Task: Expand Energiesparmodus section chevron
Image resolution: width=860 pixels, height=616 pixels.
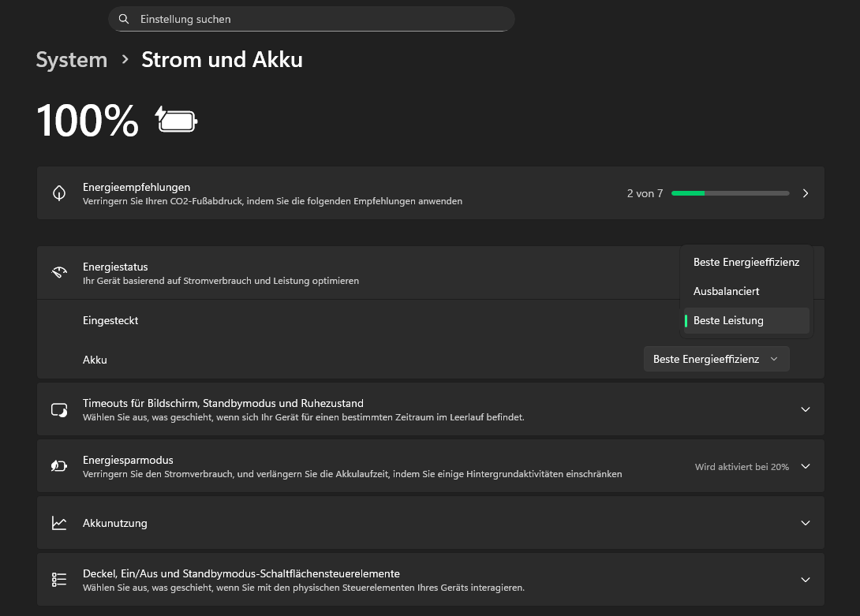Action: (x=806, y=466)
